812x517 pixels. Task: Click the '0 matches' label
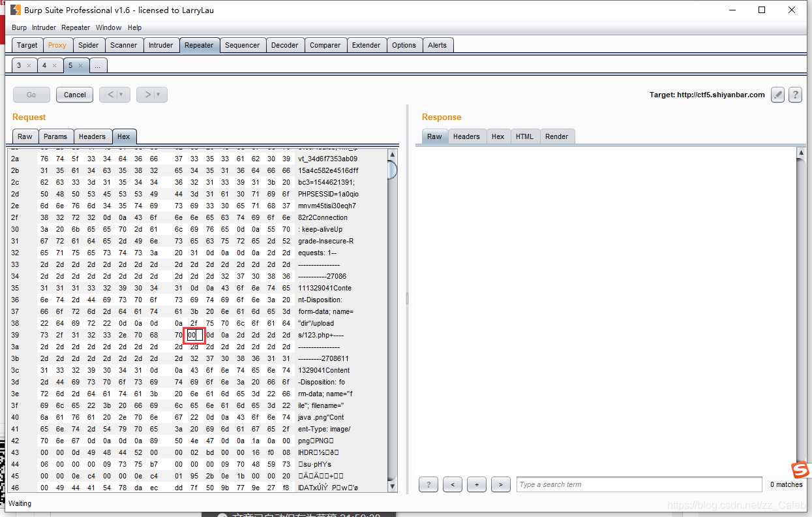click(787, 484)
